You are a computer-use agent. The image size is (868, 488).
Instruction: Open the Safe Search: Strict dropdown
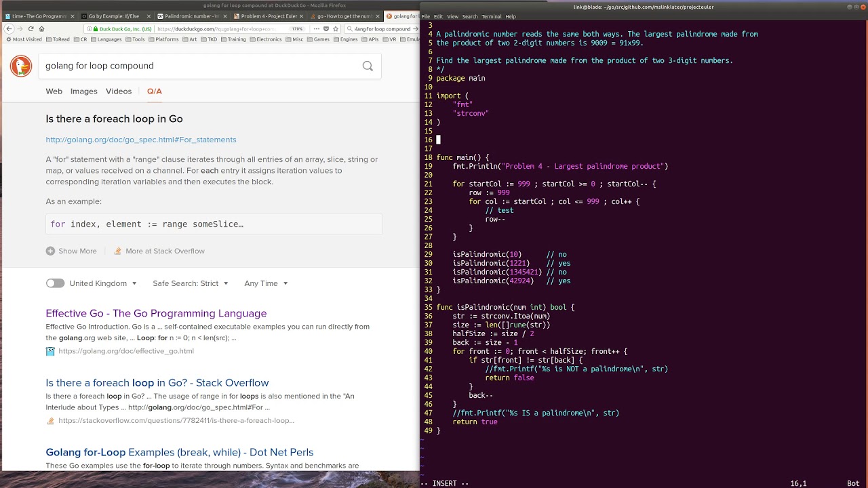[190, 283]
